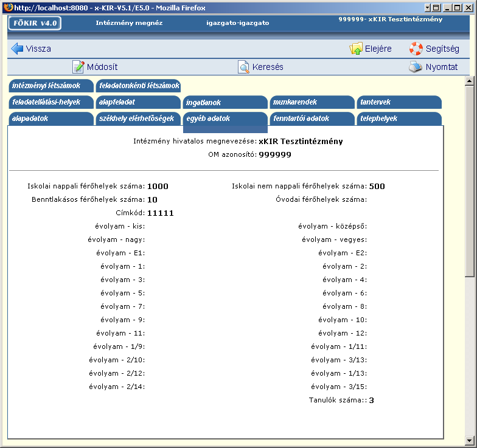Image resolution: width=477 pixels, height=448 pixels.
Task: Click the évfolyam - 1/9 label
Action: (119, 346)
